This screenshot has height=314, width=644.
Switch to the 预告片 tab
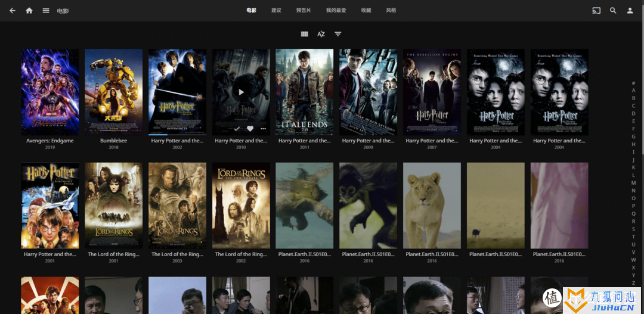(304, 11)
